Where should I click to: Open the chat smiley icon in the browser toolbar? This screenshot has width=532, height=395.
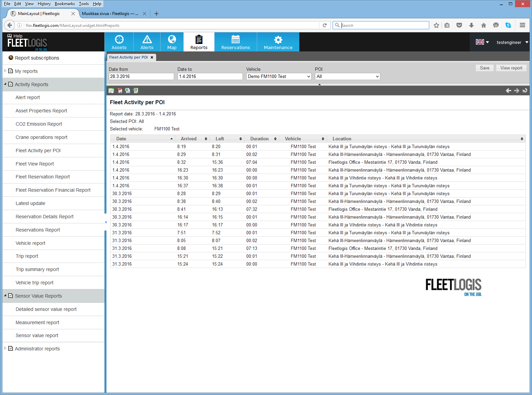pyautogui.click(x=496, y=25)
